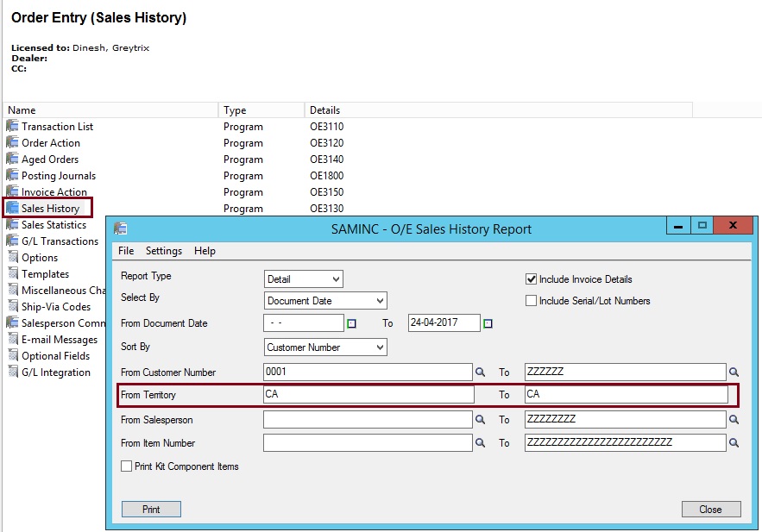The width and height of the screenshot is (762, 532).
Task: Click the Invoice Action icon
Action: point(12,191)
